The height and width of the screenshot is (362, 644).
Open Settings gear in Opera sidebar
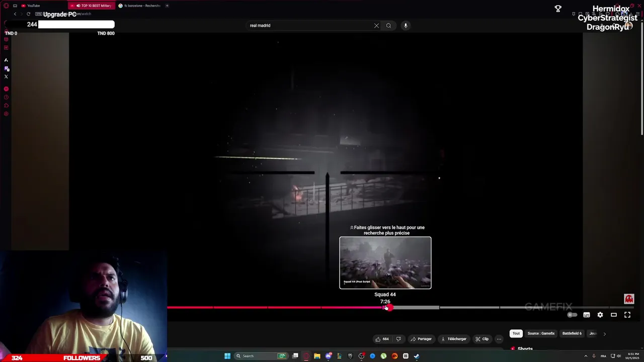pyautogui.click(x=6, y=114)
